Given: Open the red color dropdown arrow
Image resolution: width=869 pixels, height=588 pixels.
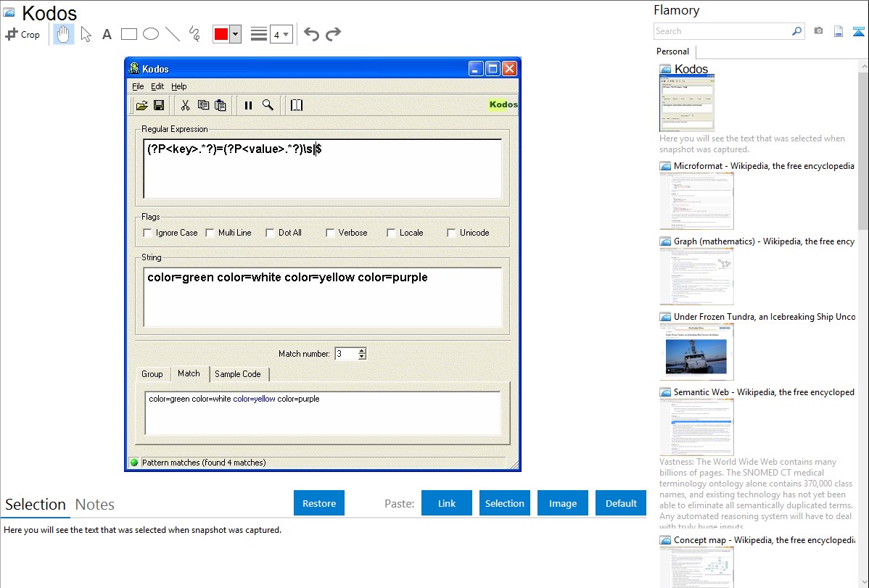Looking at the screenshot, I should pos(235,34).
